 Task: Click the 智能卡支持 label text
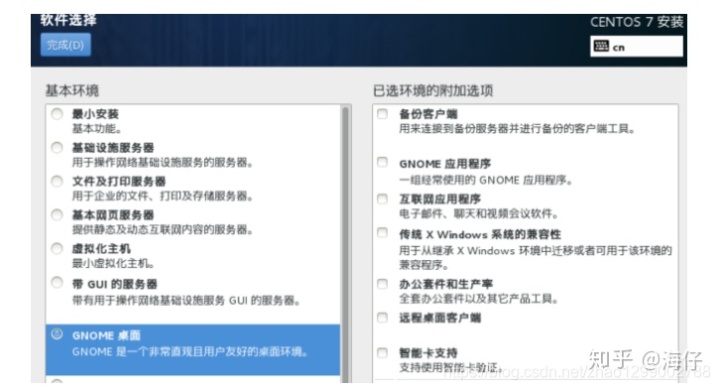tap(428, 353)
